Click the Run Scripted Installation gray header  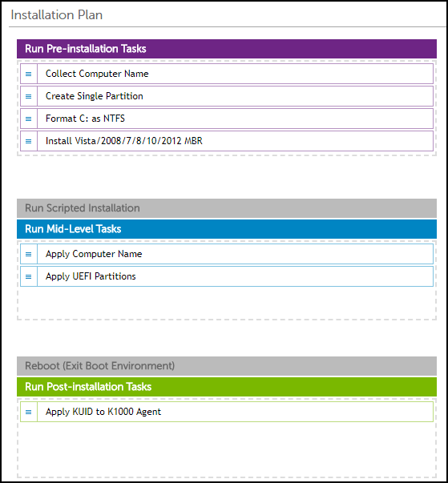227,208
